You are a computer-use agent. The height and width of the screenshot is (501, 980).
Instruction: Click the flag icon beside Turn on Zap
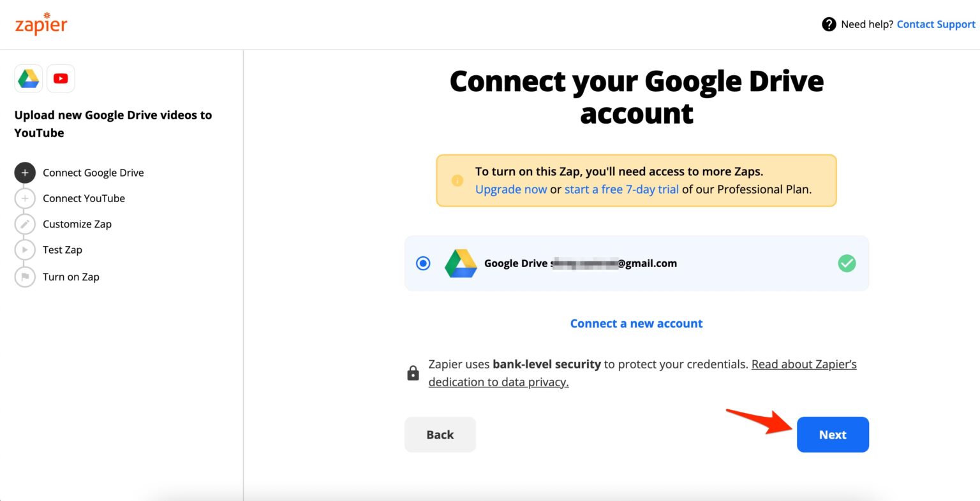[24, 277]
